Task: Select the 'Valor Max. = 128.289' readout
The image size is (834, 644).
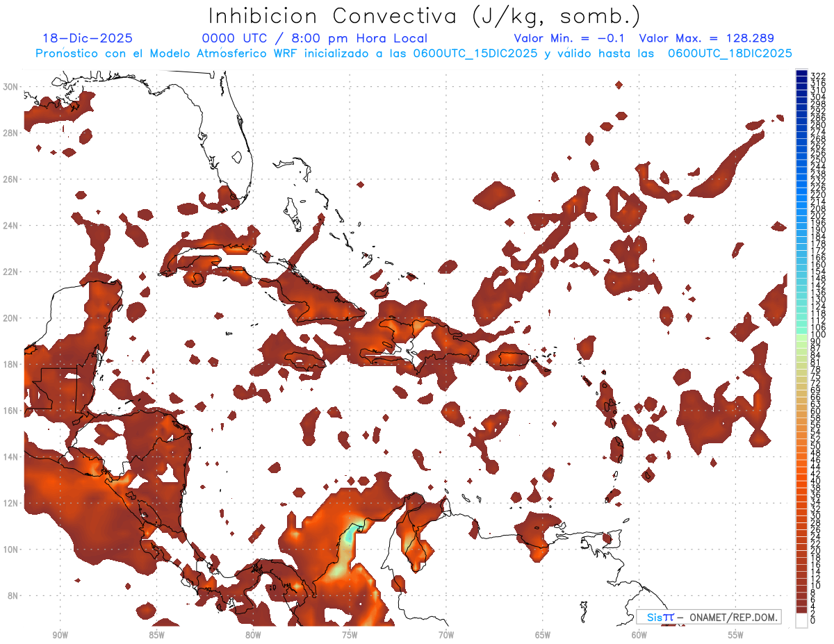Action: coord(706,38)
